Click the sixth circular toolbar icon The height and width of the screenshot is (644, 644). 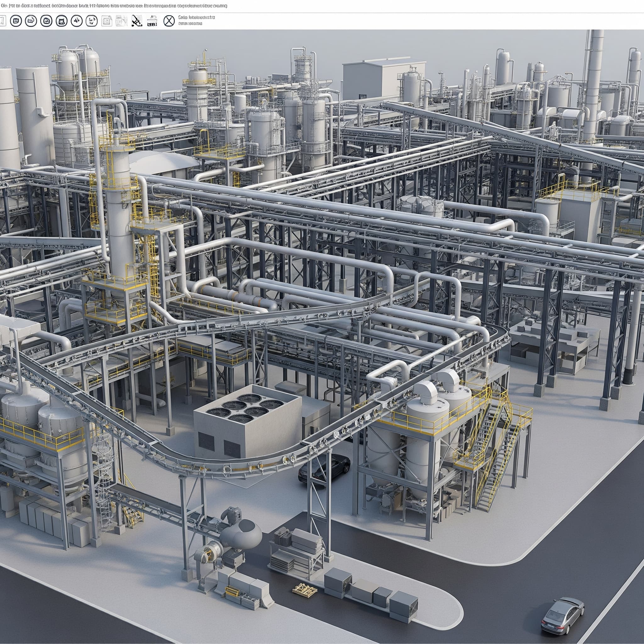[92, 21]
